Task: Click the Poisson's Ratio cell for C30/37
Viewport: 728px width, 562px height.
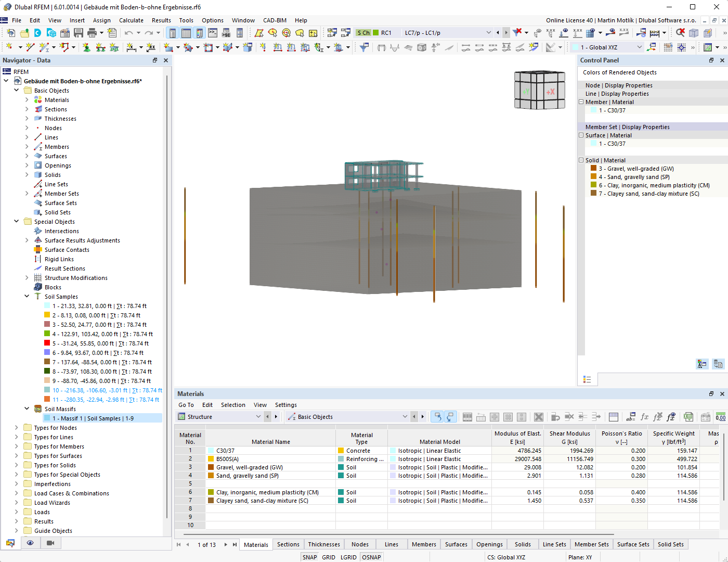Action: [x=621, y=451]
